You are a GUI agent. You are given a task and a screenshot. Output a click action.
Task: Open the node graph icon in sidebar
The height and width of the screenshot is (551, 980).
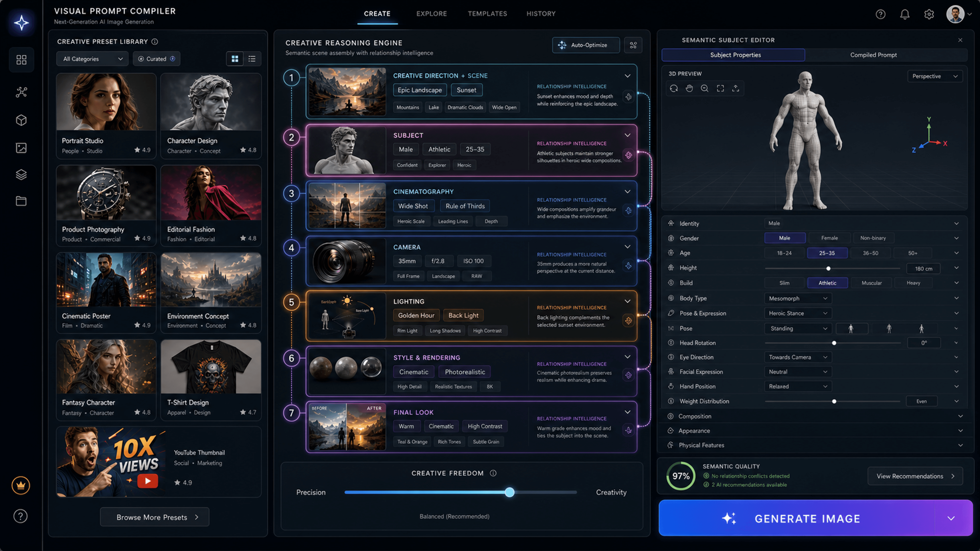(x=21, y=92)
